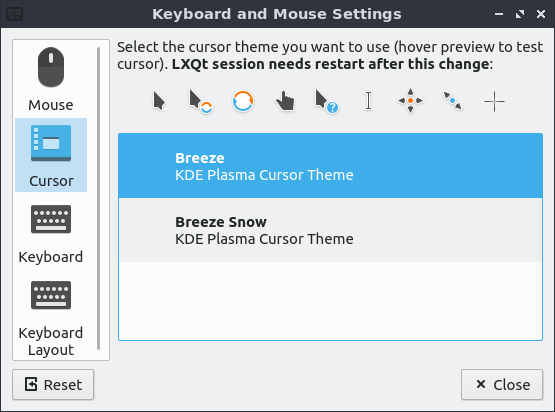
Task: Click the sidebar vertical scrollbar
Action: [x=98, y=198]
